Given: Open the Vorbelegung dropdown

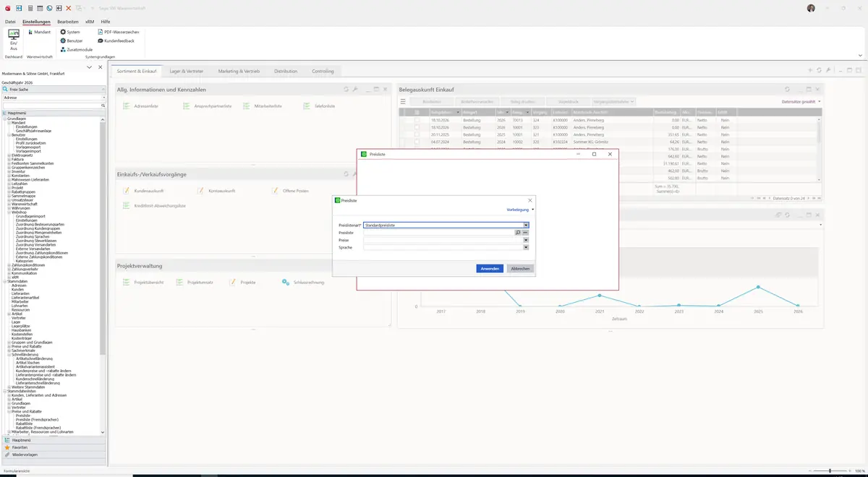Looking at the screenshot, I should (x=520, y=210).
